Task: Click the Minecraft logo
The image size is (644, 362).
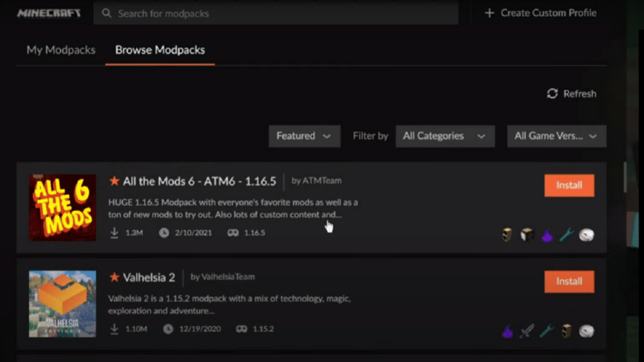Action: (49, 13)
